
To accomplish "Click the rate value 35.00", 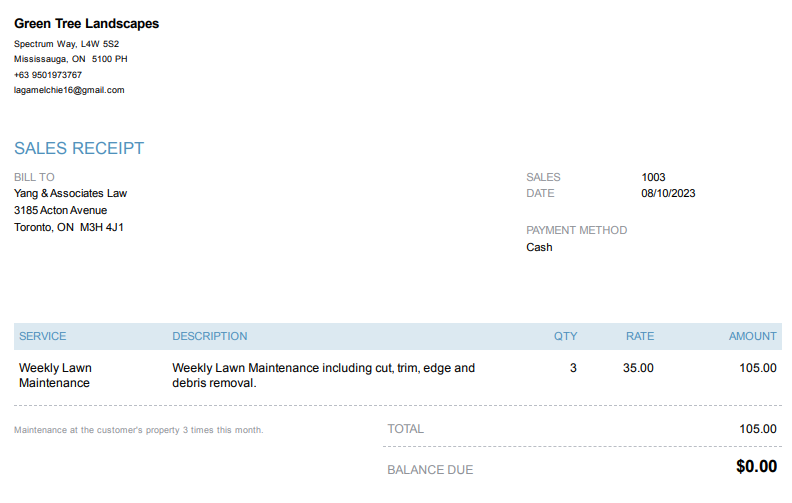I will point(638,368).
